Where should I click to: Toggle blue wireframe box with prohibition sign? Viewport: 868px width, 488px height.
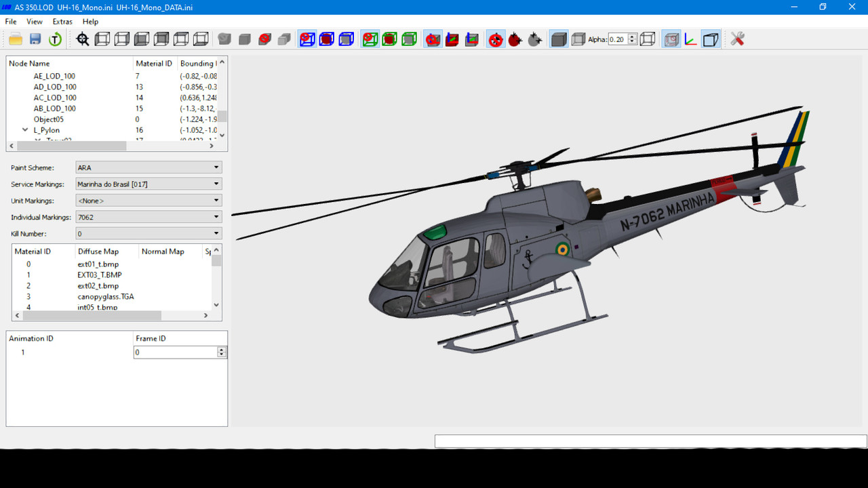point(307,39)
